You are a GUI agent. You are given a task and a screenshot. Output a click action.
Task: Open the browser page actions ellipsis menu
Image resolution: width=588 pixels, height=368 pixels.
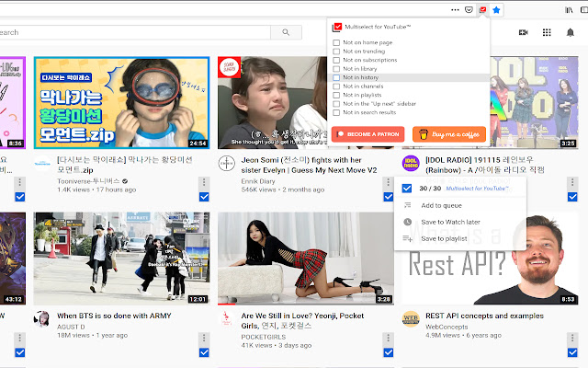455,10
